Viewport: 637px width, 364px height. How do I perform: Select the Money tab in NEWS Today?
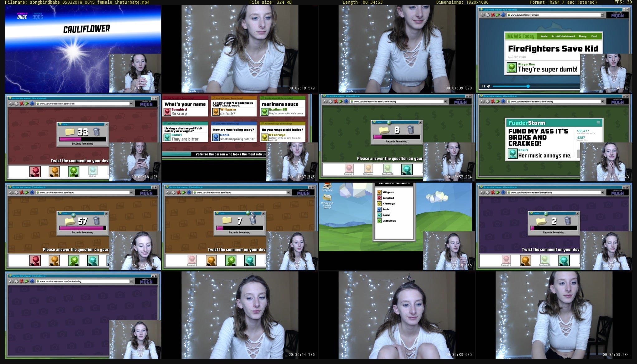(582, 36)
